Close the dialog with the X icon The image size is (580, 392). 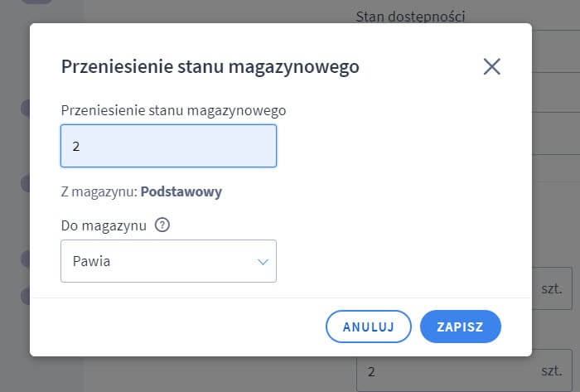[x=491, y=67]
